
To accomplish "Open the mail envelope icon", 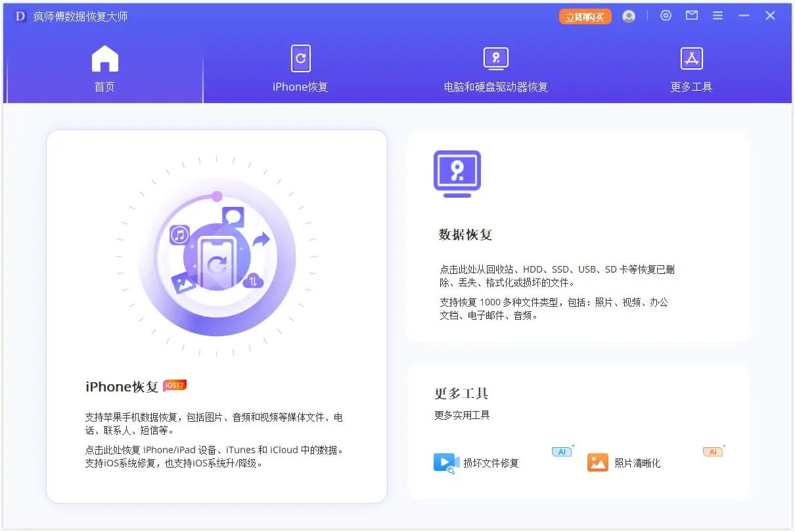I will [692, 16].
